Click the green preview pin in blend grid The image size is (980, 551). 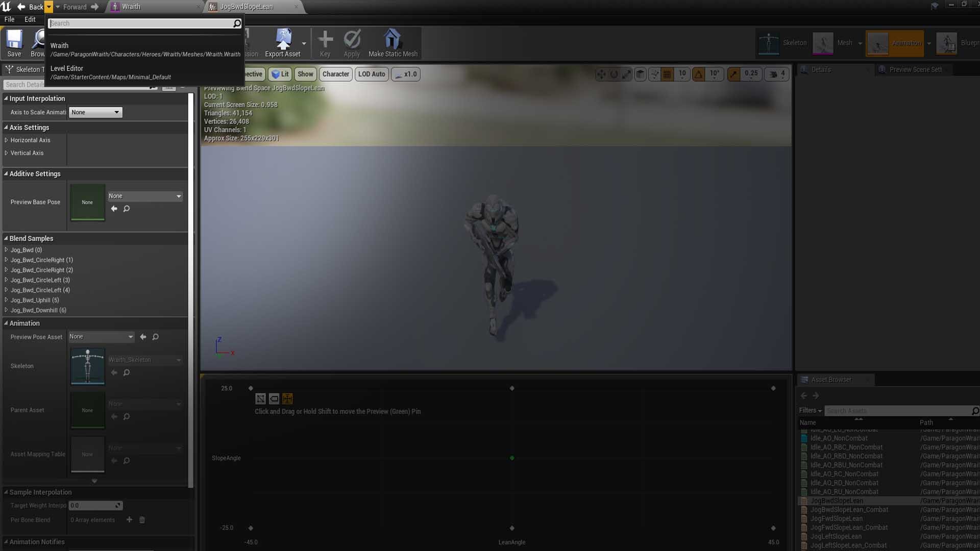512,458
